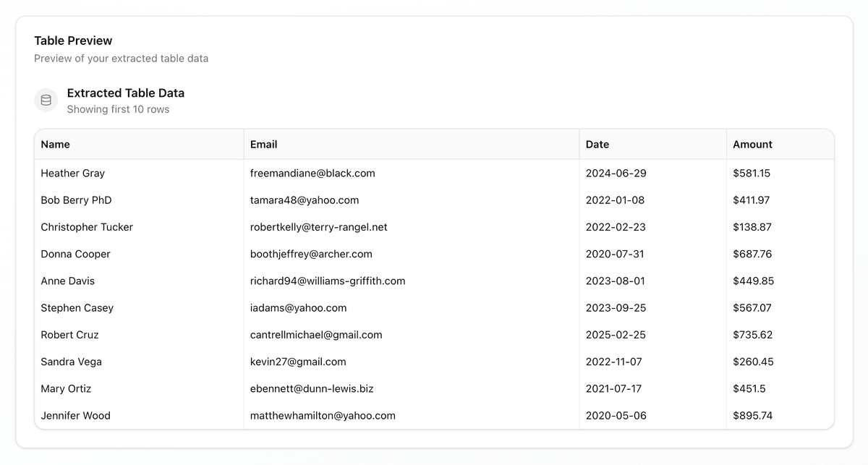Image resolution: width=868 pixels, height=465 pixels.
Task: Click the amount $895.74 for Jennifer Wood
Action: point(754,415)
